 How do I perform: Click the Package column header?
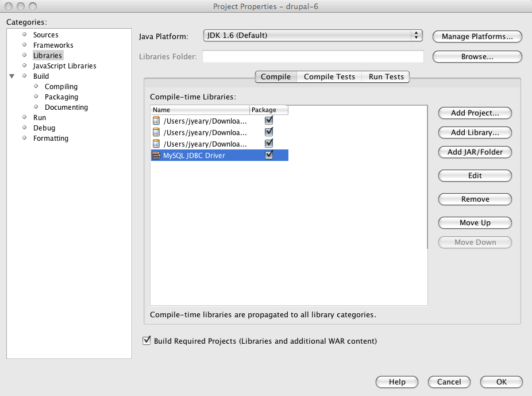[x=269, y=110]
